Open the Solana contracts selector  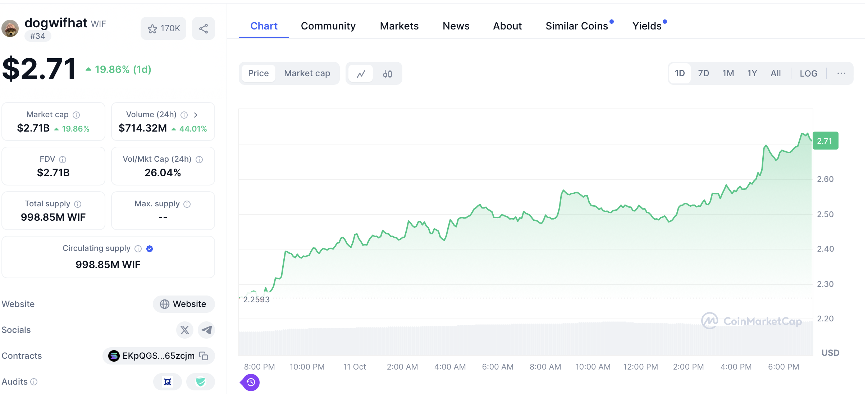click(x=114, y=356)
